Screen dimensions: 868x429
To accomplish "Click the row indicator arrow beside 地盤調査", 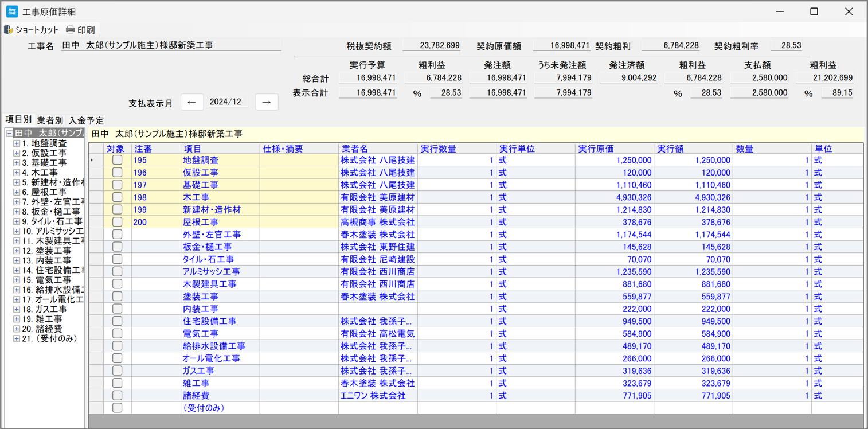I will 92,161.
